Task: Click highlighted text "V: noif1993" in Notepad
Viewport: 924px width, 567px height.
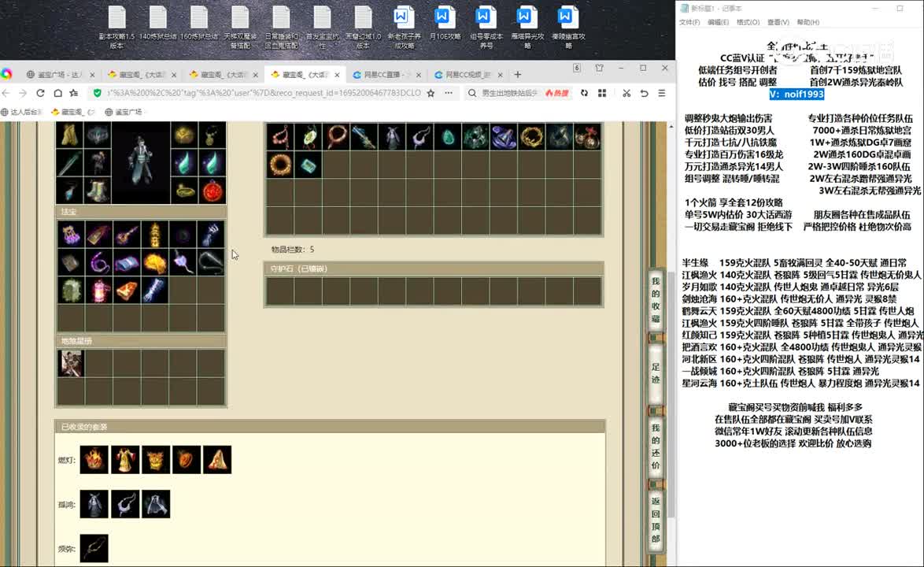Action: point(796,94)
